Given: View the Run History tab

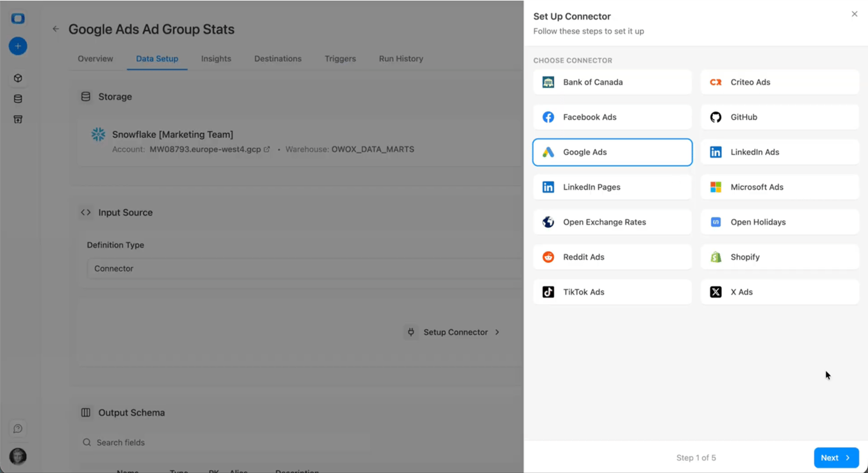Looking at the screenshot, I should pos(401,58).
